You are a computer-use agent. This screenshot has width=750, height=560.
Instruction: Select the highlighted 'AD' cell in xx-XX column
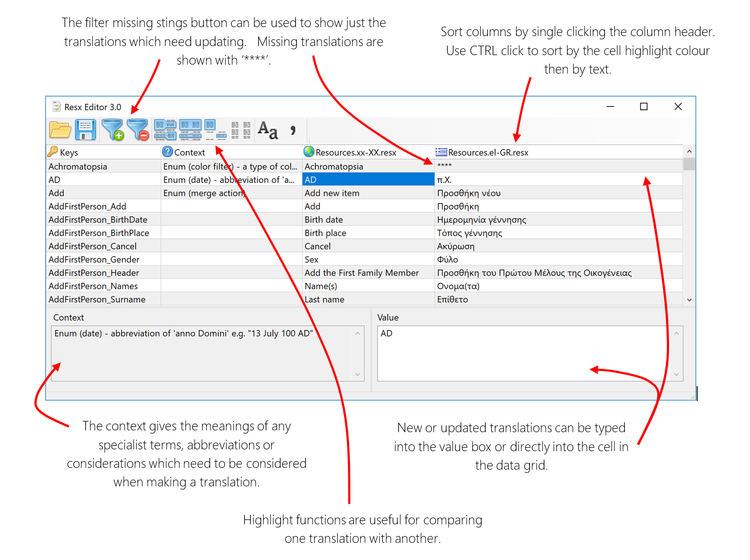(368, 179)
